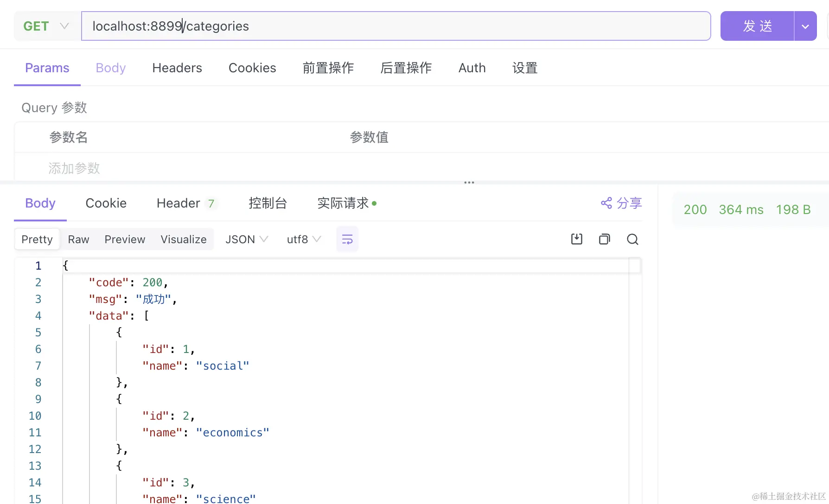
Task: Click the 364 ms response time
Action: click(741, 209)
